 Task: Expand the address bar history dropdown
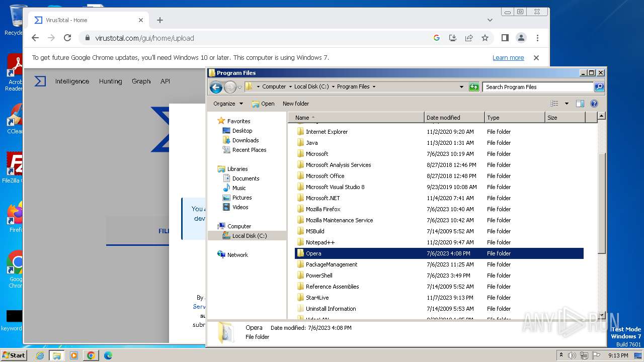point(461,87)
